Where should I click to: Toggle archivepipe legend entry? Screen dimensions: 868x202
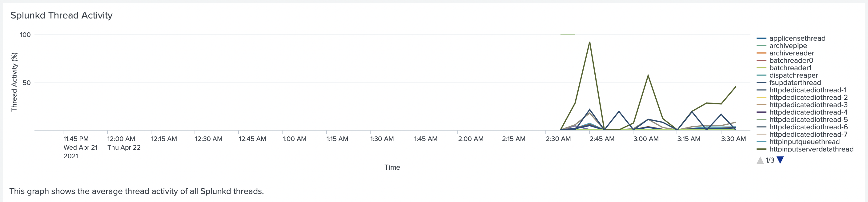788,46
